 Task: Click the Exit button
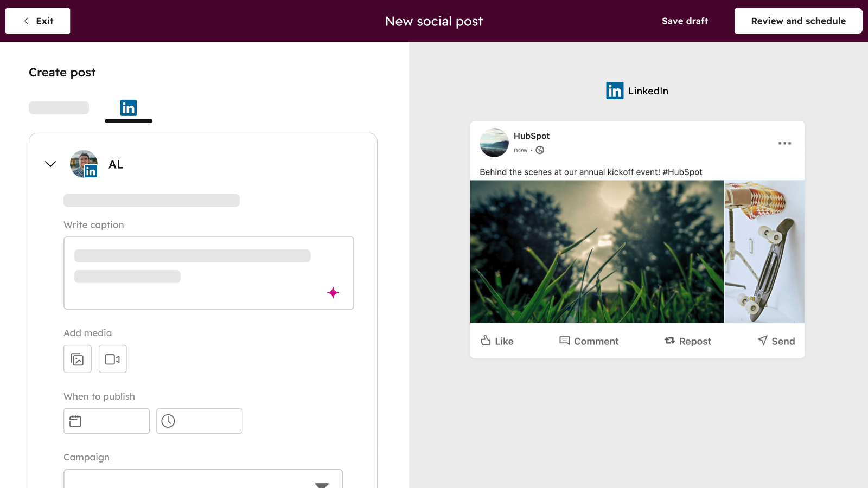point(37,21)
